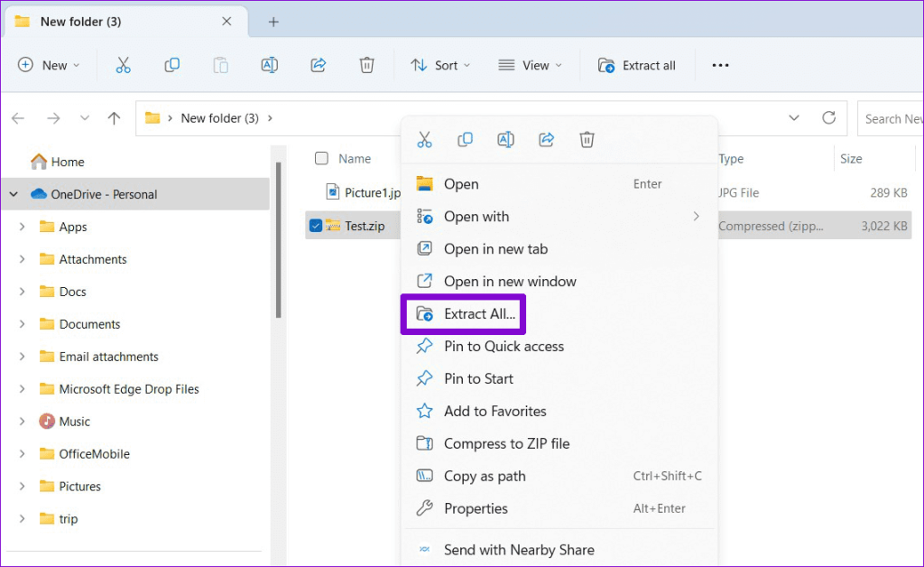Screen dimensions: 924x567
Task: Expand the Docs folder node
Action: 22,291
